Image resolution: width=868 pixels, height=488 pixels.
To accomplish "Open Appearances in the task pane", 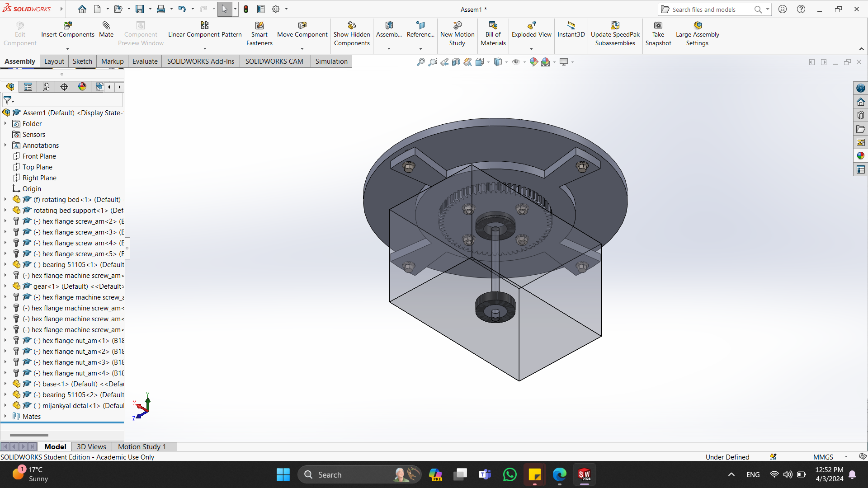I will [x=860, y=156].
